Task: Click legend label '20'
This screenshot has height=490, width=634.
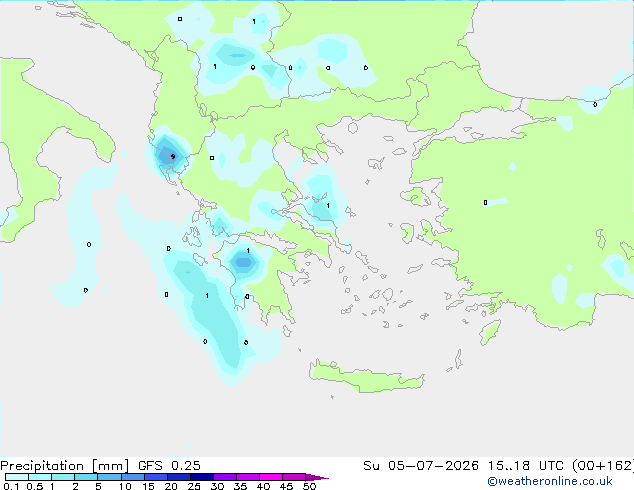Action: 171,486
